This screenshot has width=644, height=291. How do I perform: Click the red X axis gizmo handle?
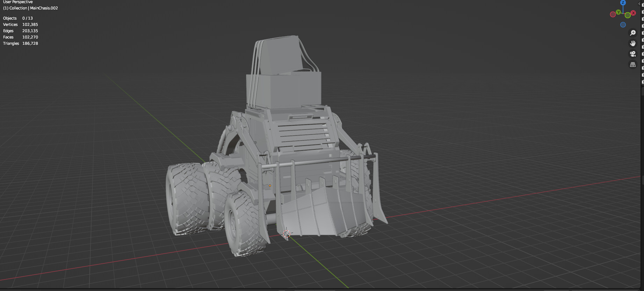click(x=633, y=13)
